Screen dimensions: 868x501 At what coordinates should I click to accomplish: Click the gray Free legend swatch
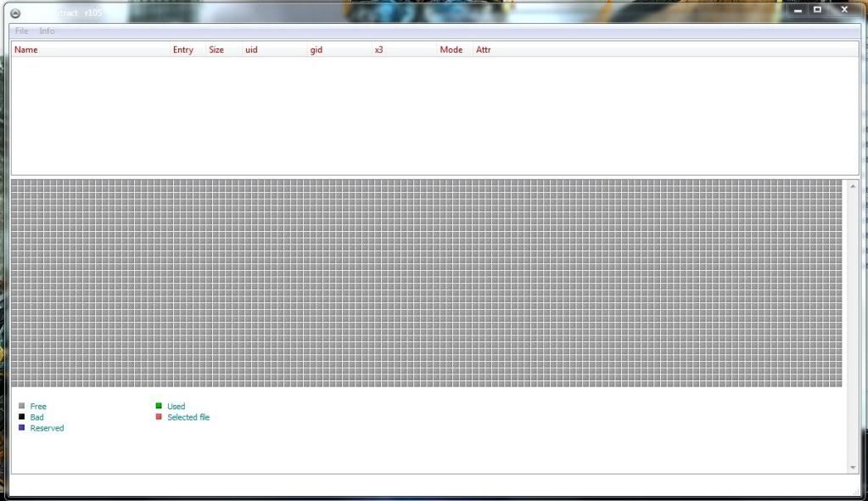pyautogui.click(x=22, y=407)
